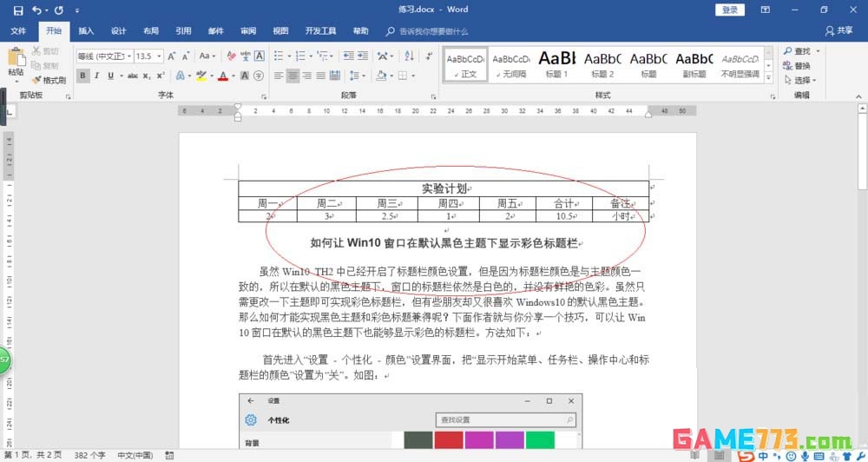Justify paragraph text
Image resolution: width=868 pixels, height=462 pixels.
coord(320,76)
